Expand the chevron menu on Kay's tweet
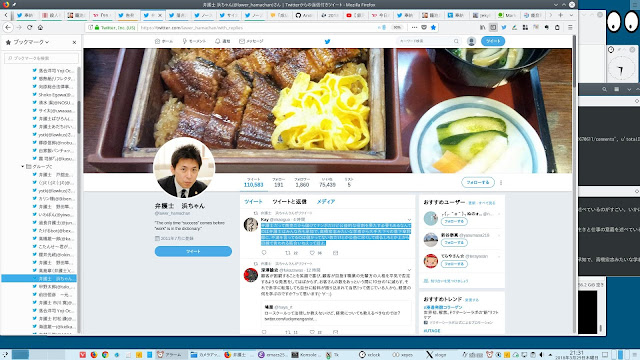 409,220
